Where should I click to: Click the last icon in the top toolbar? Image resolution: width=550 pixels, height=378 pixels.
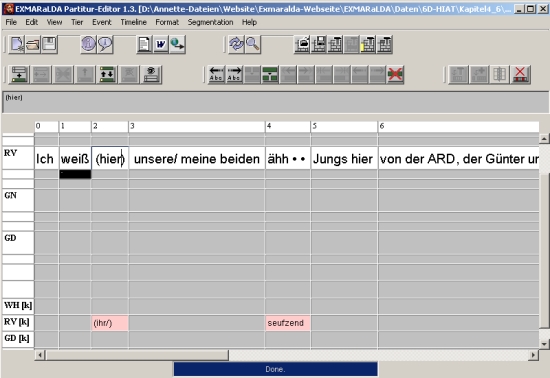pyautogui.click(x=385, y=45)
